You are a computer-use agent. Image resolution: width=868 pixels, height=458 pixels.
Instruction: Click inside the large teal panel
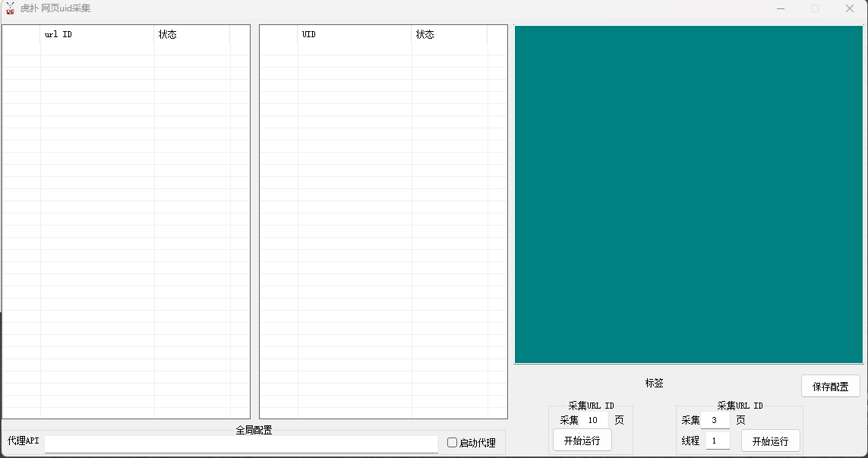[688, 194]
